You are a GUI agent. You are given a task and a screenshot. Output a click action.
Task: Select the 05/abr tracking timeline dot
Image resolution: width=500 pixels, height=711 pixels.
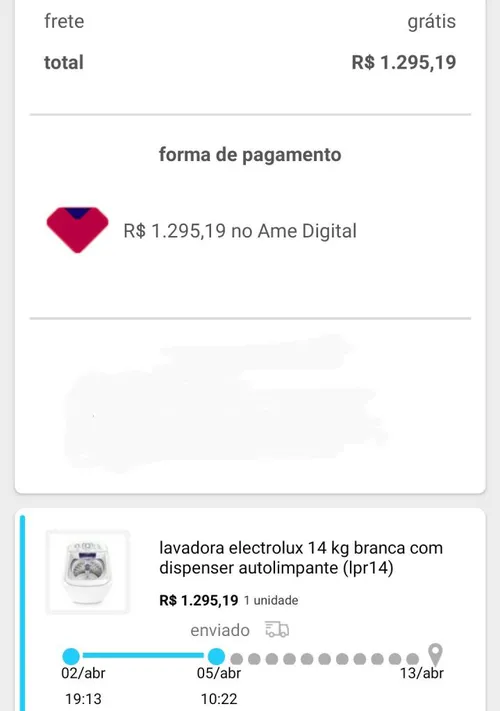[x=216, y=656]
